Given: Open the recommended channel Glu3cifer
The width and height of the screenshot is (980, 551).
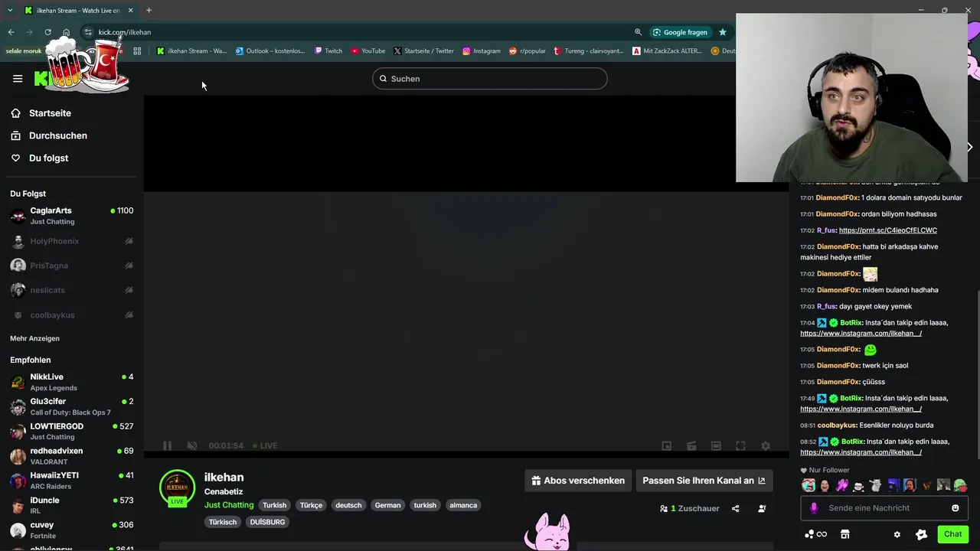Looking at the screenshot, I should point(72,406).
